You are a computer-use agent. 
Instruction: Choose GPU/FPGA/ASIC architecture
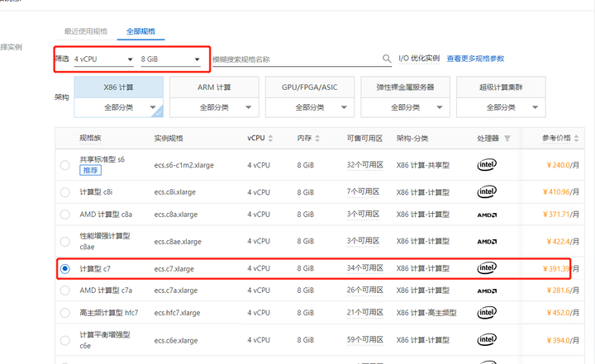pos(310,87)
